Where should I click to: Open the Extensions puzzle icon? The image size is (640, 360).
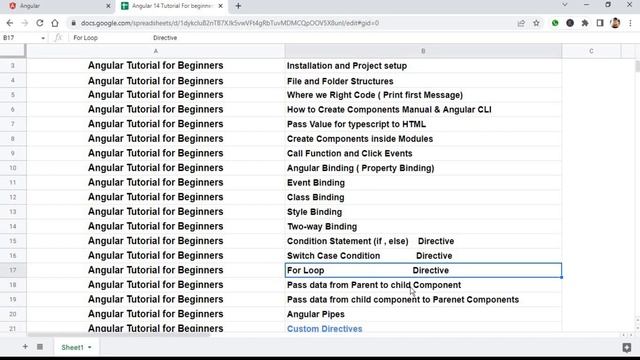pos(585,23)
